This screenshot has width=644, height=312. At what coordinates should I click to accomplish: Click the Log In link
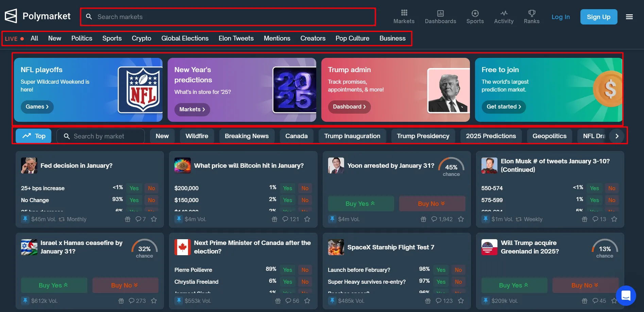pos(561,17)
